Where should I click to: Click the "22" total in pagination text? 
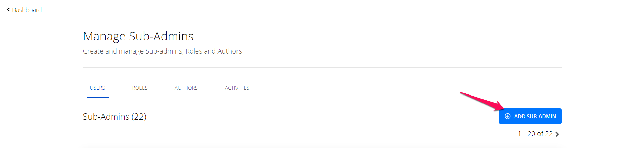tap(549, 134)
